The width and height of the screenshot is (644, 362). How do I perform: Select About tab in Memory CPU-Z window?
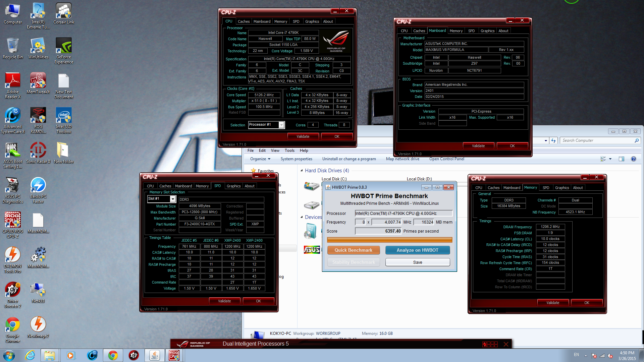tap(578, 188)
